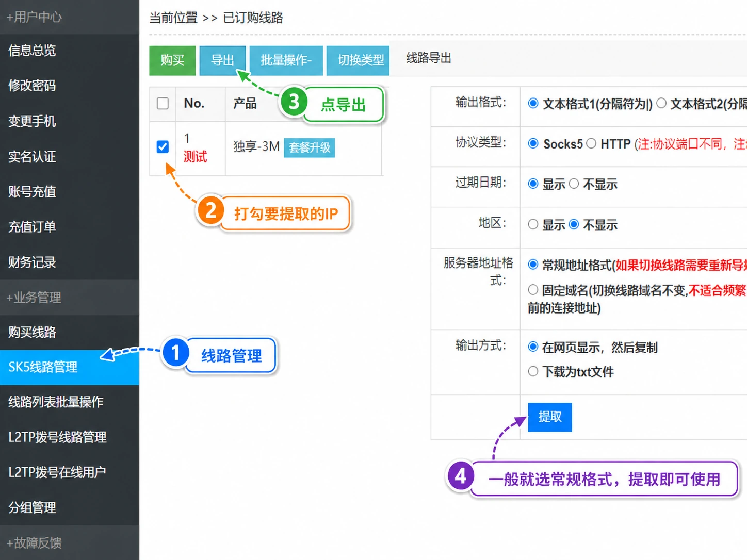Open 变更手机 in sidebar

69,121
